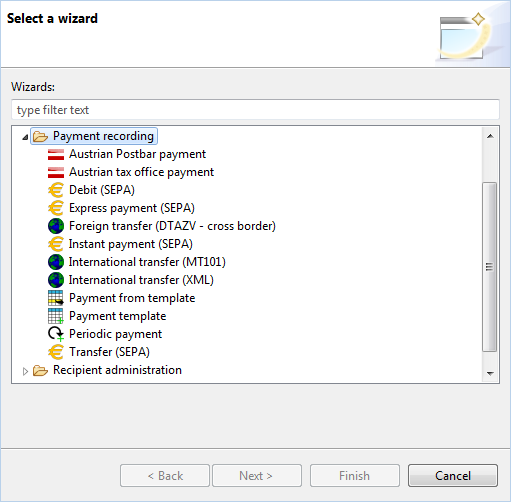
Task: Select the Foreign transfer globe icon
Action: coord(56,226)
